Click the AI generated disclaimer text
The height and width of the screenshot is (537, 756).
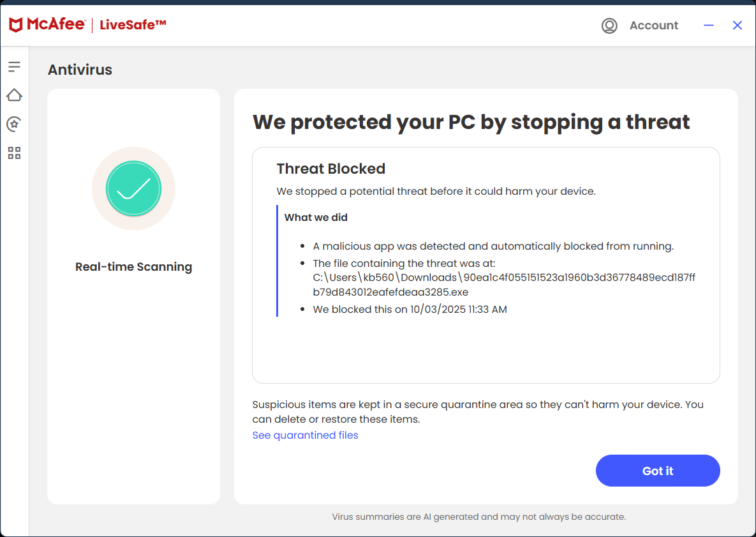478,517
